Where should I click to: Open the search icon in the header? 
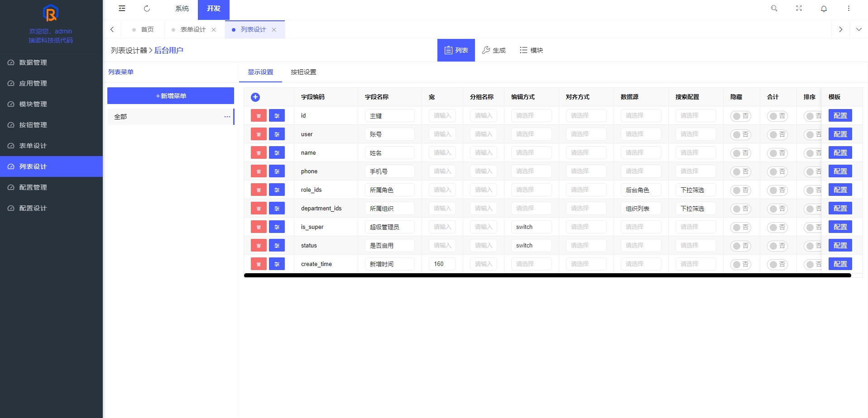[x=774, y=9]
